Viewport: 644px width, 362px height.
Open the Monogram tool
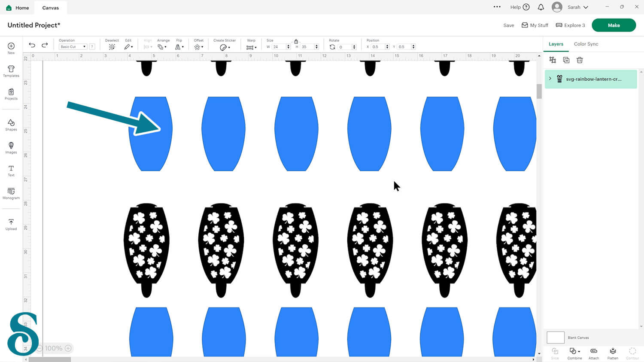coord(11,193)
